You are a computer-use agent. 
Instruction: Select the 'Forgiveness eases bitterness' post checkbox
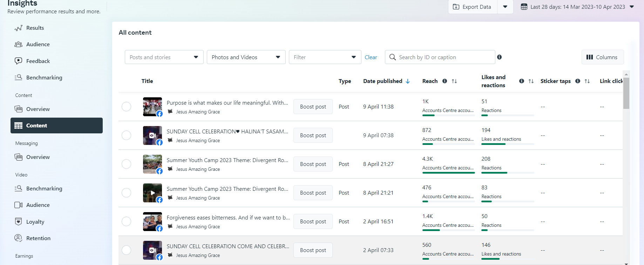[126, 221]
